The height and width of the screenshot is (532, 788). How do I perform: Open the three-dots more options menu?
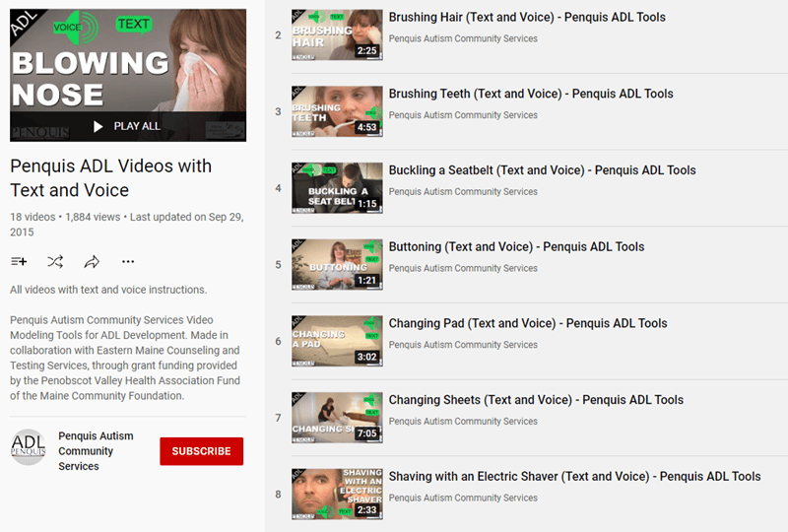[128, 261]
